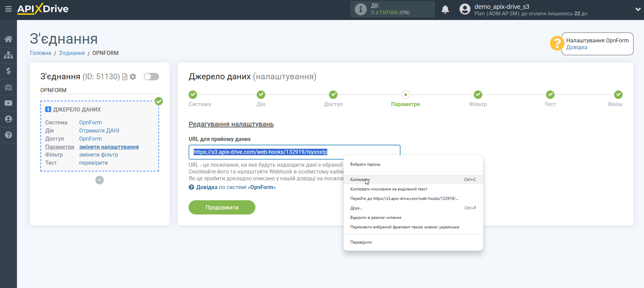Go to Головна breadcrumb
This screenshot has height=288, width=644.
tap(41, 53)
